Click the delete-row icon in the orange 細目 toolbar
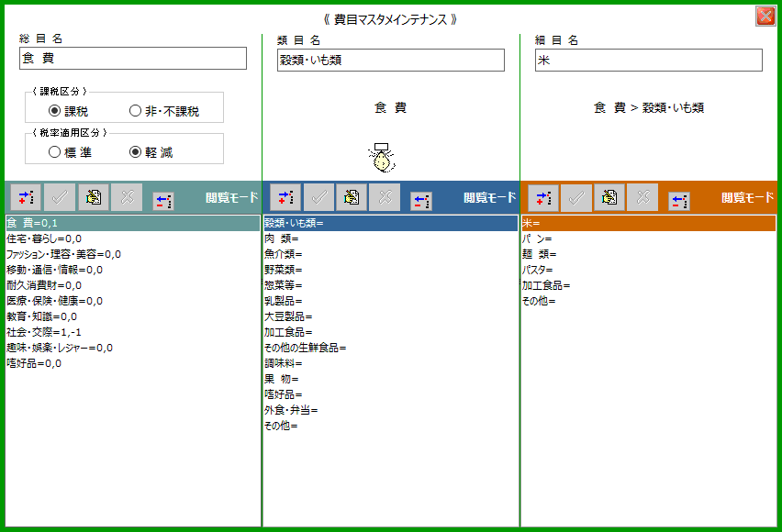 [x=679, y=202]
